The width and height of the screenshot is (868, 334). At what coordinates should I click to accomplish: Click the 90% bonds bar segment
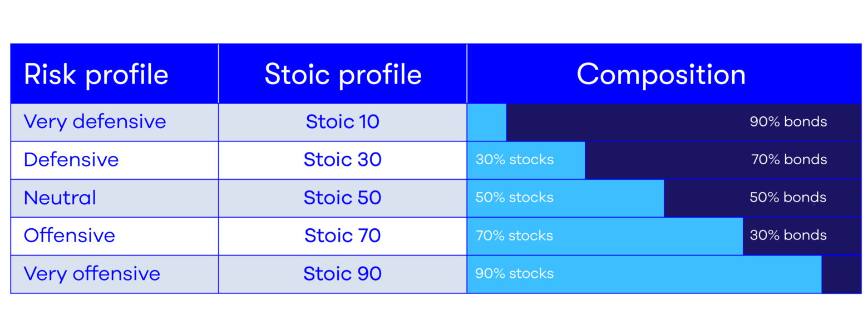tap(683, 122)
